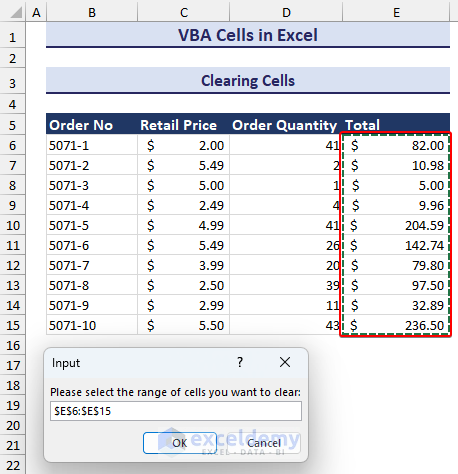The height and width of the screenshot is (474, 458).
Task: Select cell with order 5071-9
Action: [92, 305]
